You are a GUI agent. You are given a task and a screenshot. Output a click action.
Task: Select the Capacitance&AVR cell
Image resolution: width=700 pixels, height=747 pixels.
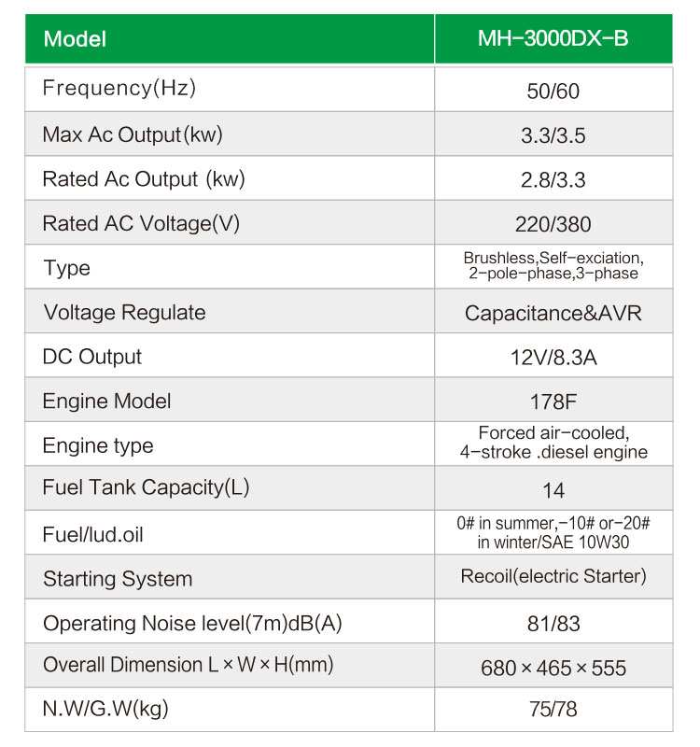(x=553, y=314)
